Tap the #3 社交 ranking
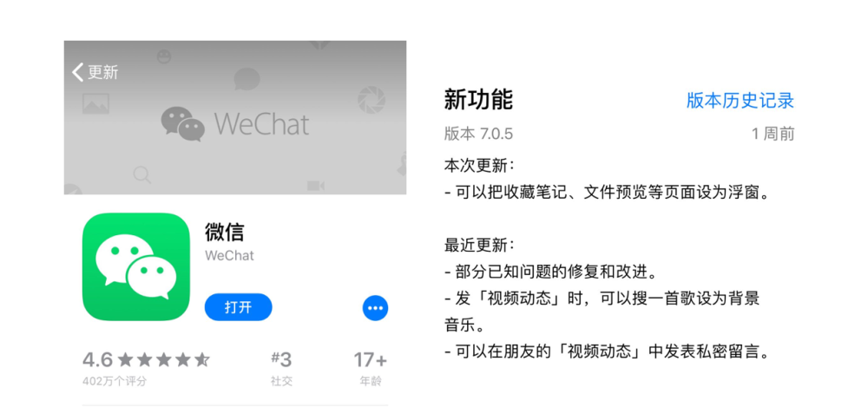 tap(281, 367)
